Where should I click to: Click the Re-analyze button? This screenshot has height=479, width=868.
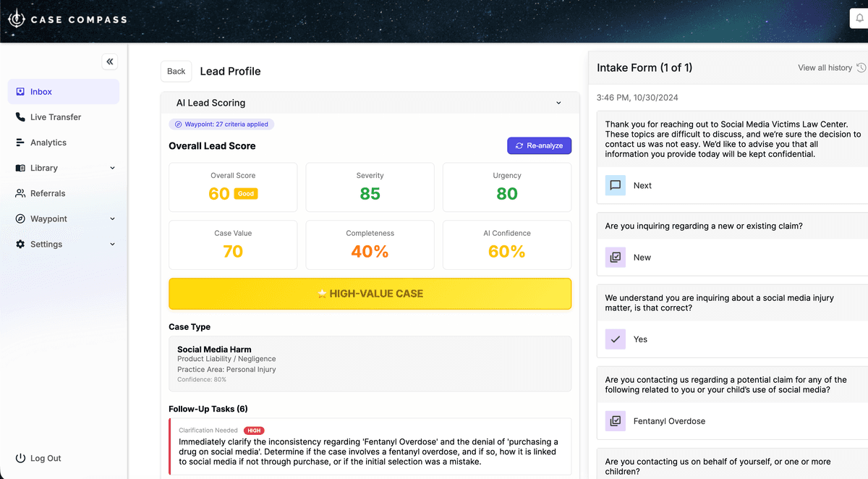539,145
